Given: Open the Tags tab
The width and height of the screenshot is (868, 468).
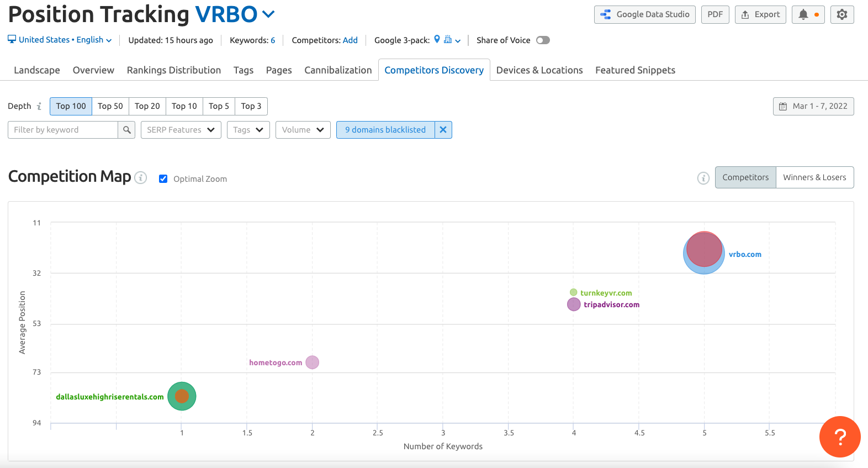Looking at the screenshot, I should (x=244, y=70).
